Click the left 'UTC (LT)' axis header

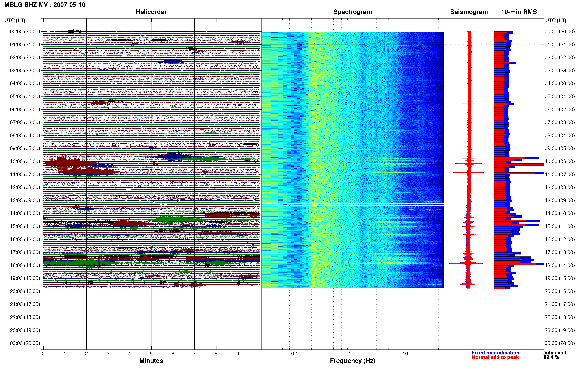tap(15, 20)
